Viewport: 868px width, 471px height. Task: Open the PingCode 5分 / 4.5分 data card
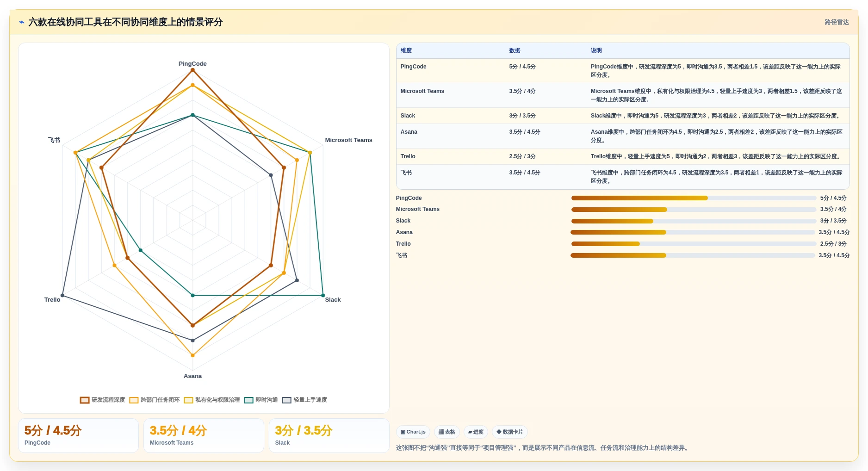[78, 436]
